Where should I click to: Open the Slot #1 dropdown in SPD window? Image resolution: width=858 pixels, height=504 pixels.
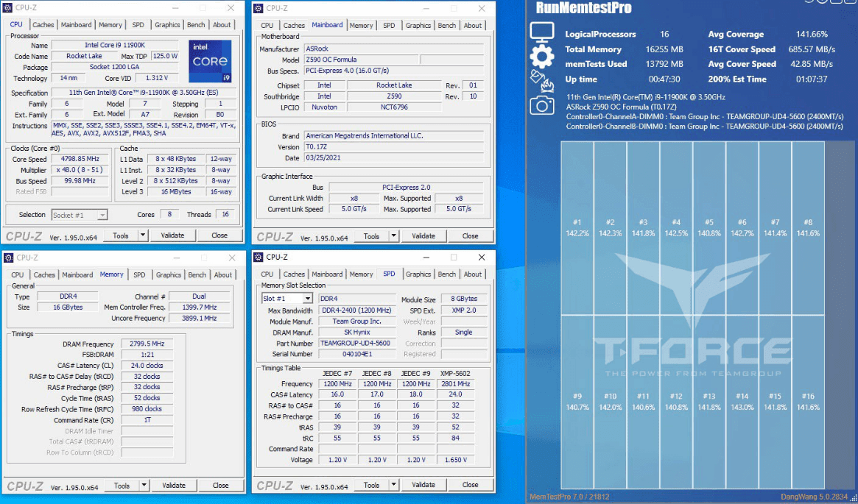308,299
